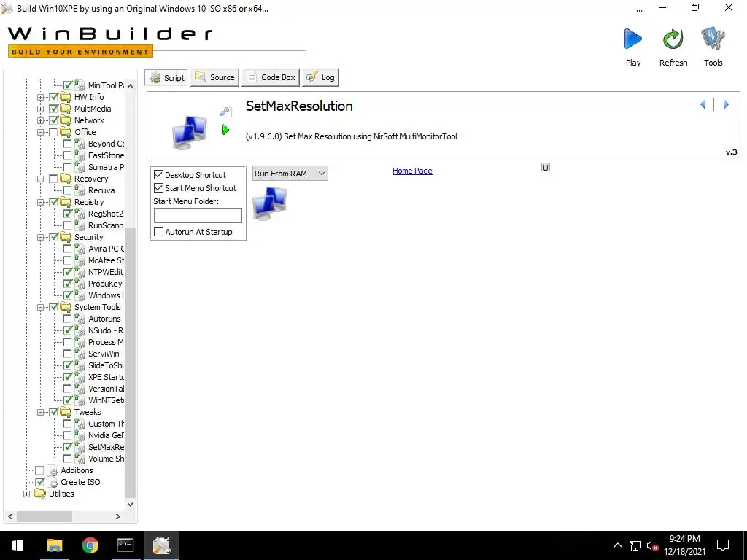Viewport: 747px width, 560px height.
Task: Click the clock showing 9:24 PM
Action: [x=684, y=539]
